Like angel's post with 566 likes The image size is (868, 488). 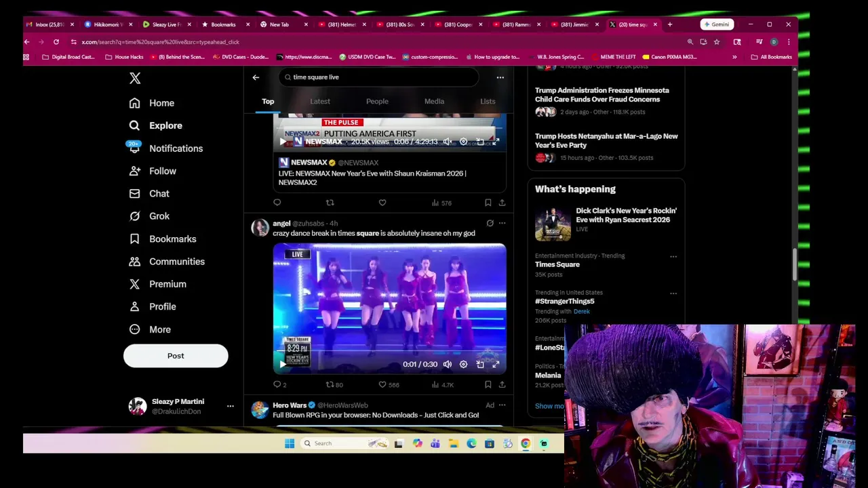tap(389, 385)
